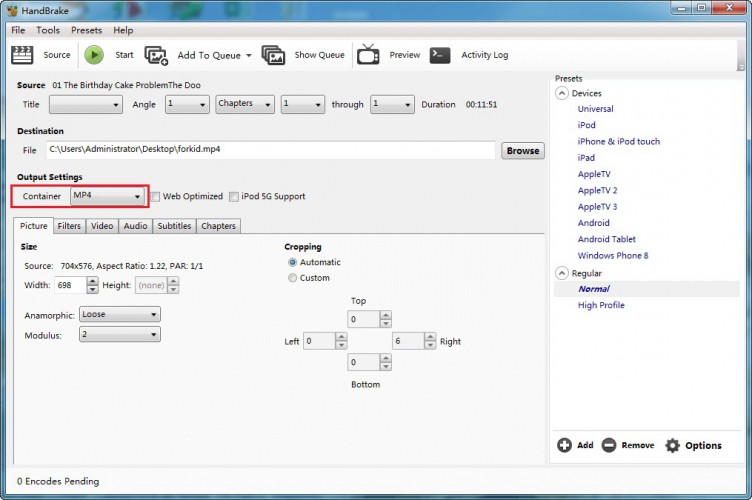Image resolution: width=752 pixels, height=500 pixels.
Task: Select the Custom cropping radio button
Action: coord(292,278)
